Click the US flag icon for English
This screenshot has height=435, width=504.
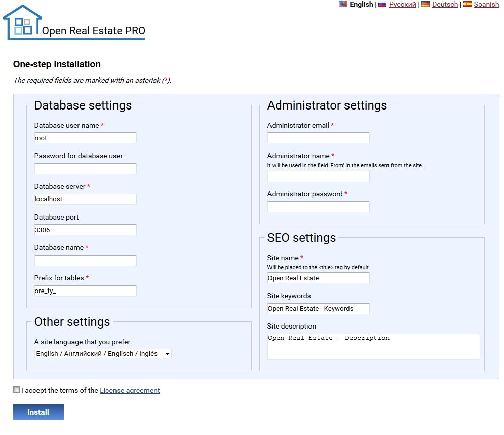click(343, 4)
